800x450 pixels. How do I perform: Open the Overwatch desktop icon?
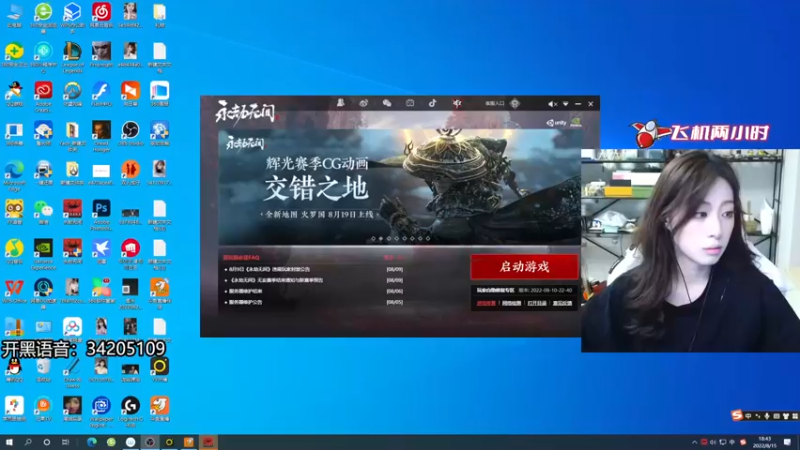click(x=72, y=94)
